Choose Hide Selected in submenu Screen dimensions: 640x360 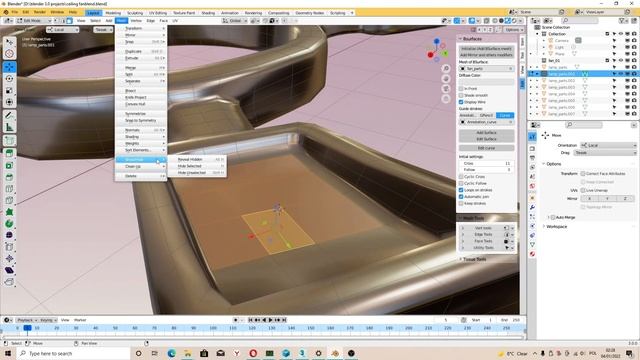point(197,166)
